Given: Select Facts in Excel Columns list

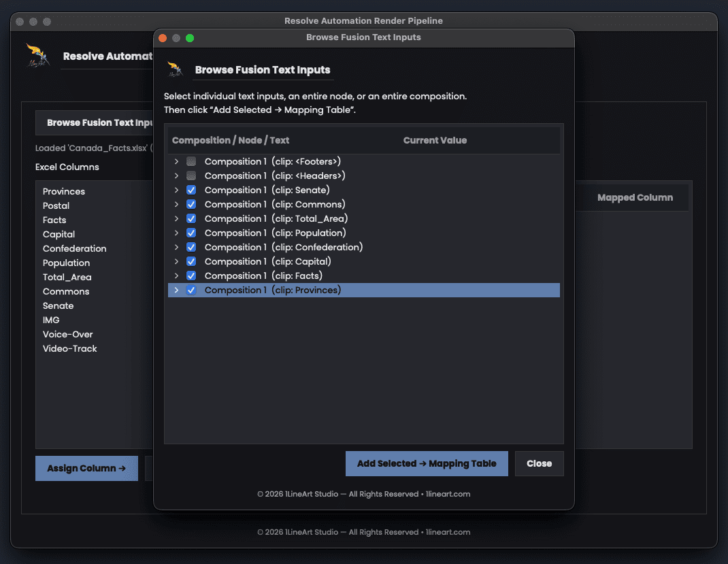Looking at the screenshot, I should 54,220.
